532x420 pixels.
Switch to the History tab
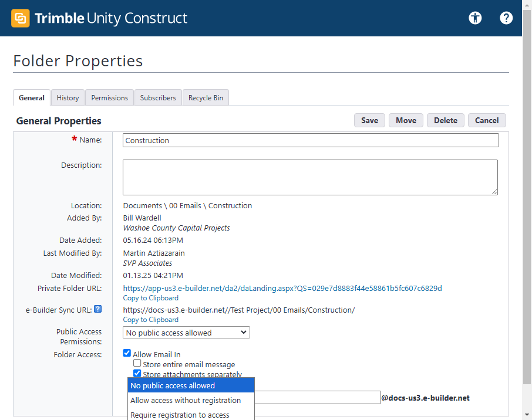68,97
